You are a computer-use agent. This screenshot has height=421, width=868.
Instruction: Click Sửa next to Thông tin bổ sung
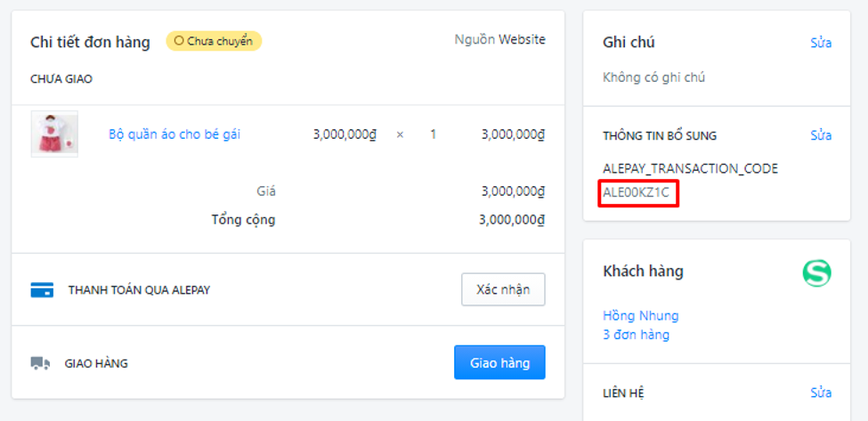click(x=821, y=135)
